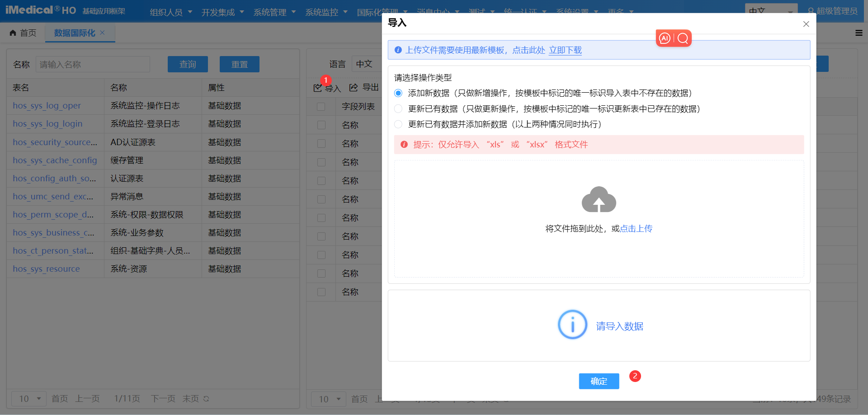Click warning icon in red xls hint
The width and height of the screenshot is (868, 415).
tap(404, 144)
